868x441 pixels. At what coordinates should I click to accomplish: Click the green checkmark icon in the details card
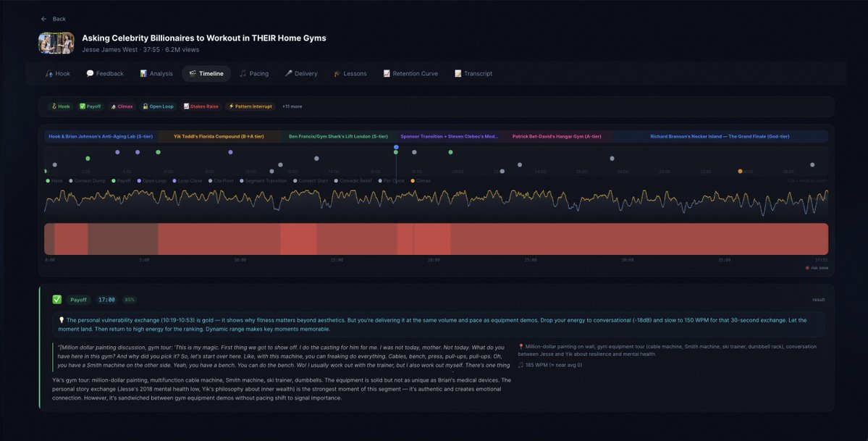pyautogui.click(x=56, y=299)
